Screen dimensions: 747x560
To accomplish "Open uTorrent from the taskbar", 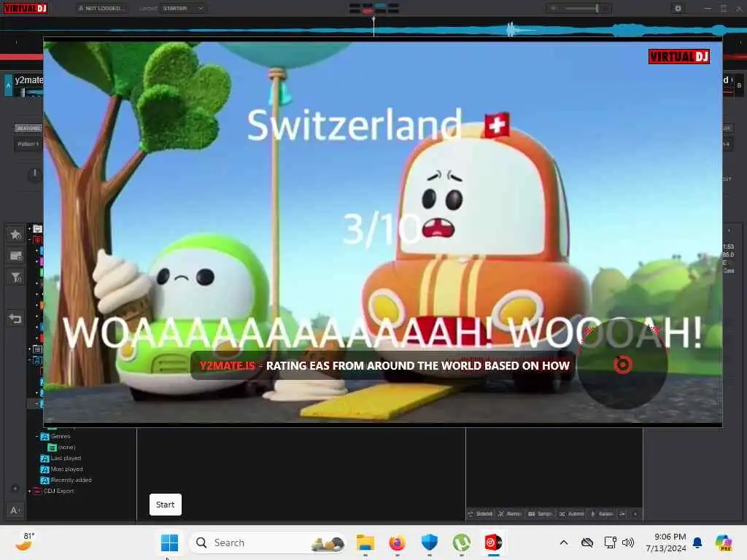I will [x=461, y=542].
